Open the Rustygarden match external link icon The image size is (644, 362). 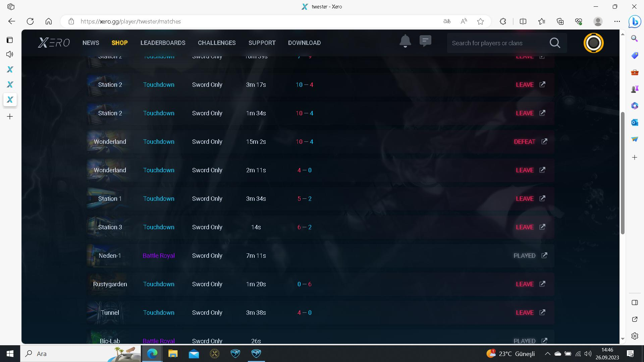[542, 284]
